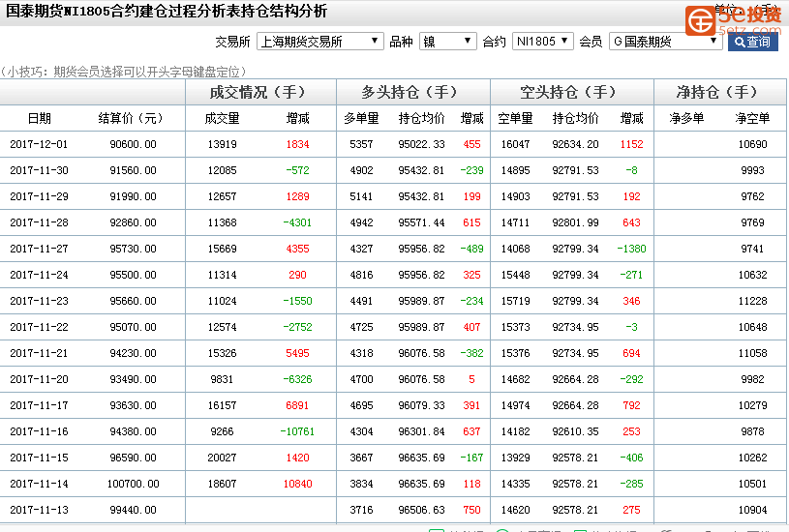Click the 净持仓（手） group header
The image size is (789, 532).
[717, 92]
